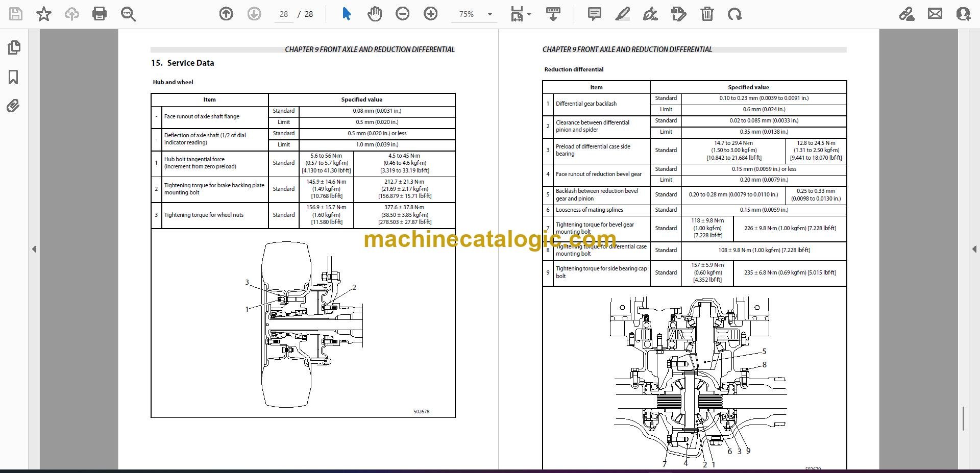The width and height of the screenshot is (980, 473).
Task: Go to previous page arrow
Action: (226, 14)
